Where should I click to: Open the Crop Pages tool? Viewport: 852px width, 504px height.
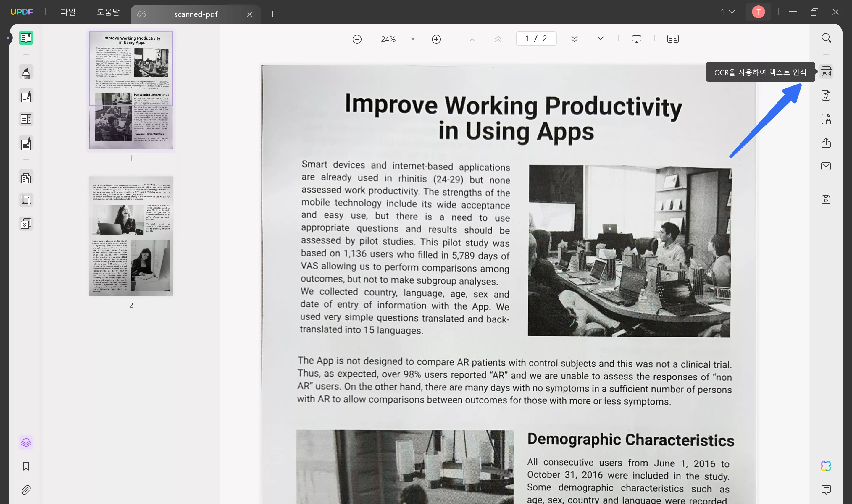(x=26, y=200)
